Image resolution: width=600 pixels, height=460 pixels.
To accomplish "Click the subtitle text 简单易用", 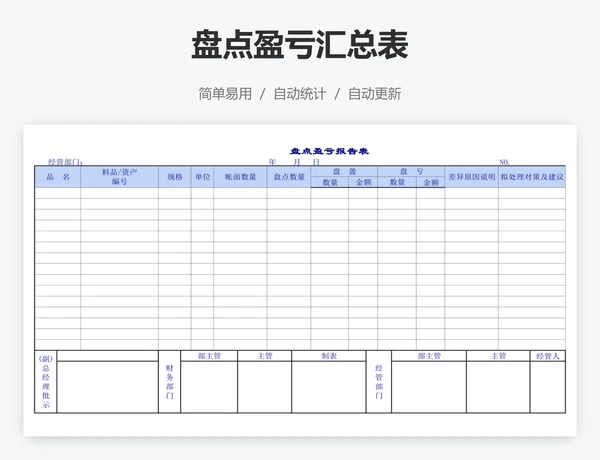I will [x=225, y=94].
